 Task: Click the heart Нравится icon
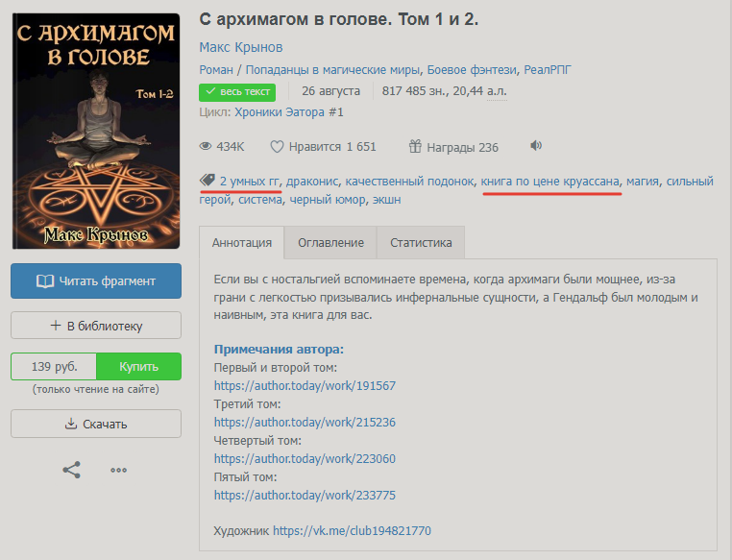coord(277,147)
